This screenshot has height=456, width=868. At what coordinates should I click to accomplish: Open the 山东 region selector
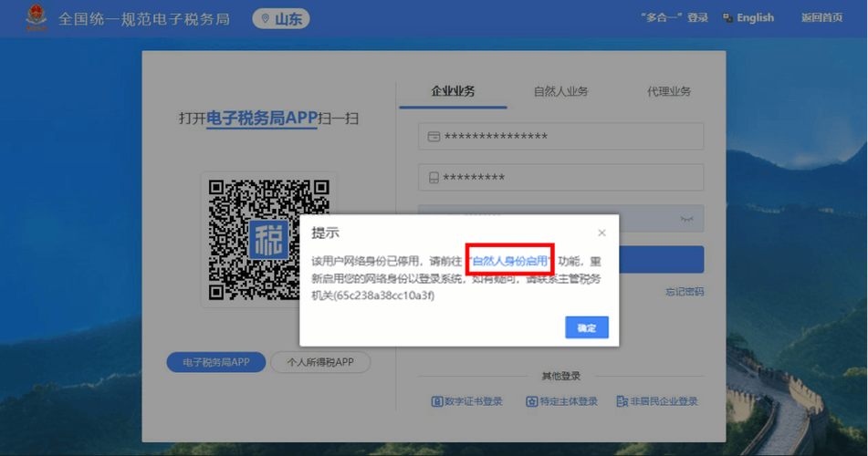(281, 19)
